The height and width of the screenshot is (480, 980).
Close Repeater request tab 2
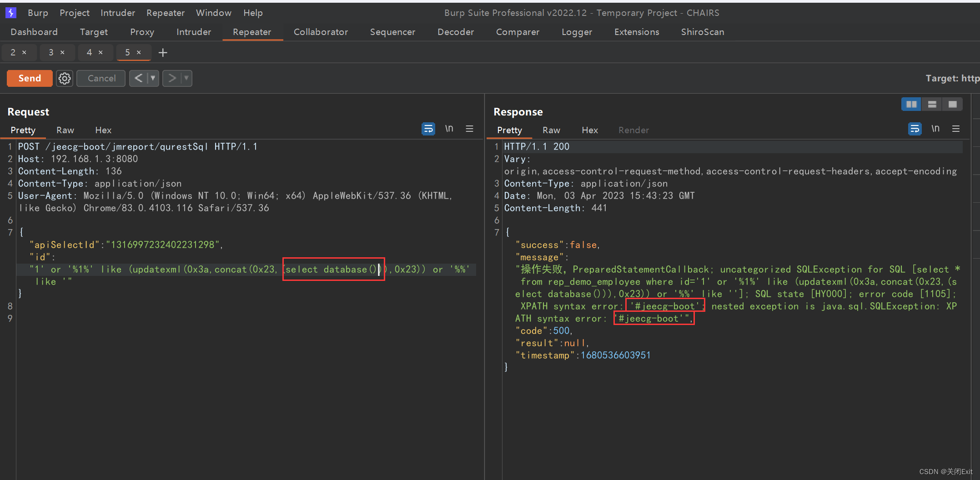click(24, 52)
